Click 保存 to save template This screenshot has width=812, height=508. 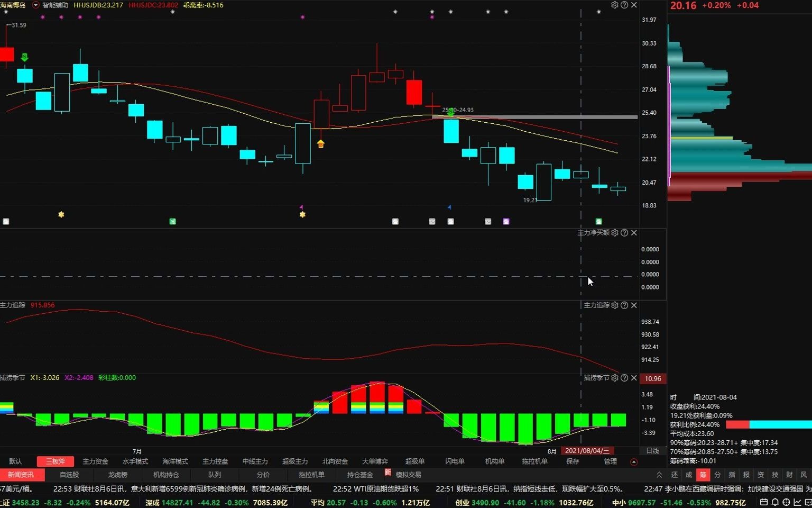pyautogui.click(x=573, y=462)
